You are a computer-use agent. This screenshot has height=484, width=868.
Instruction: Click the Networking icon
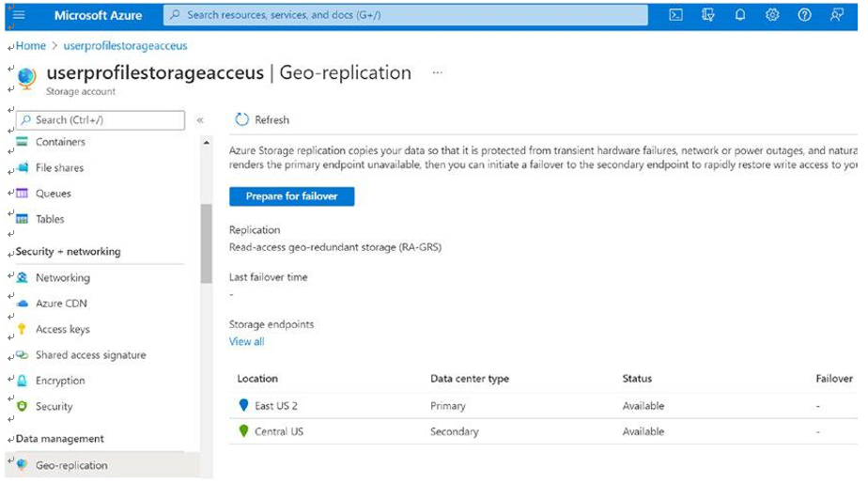click(x=23, y=277)
